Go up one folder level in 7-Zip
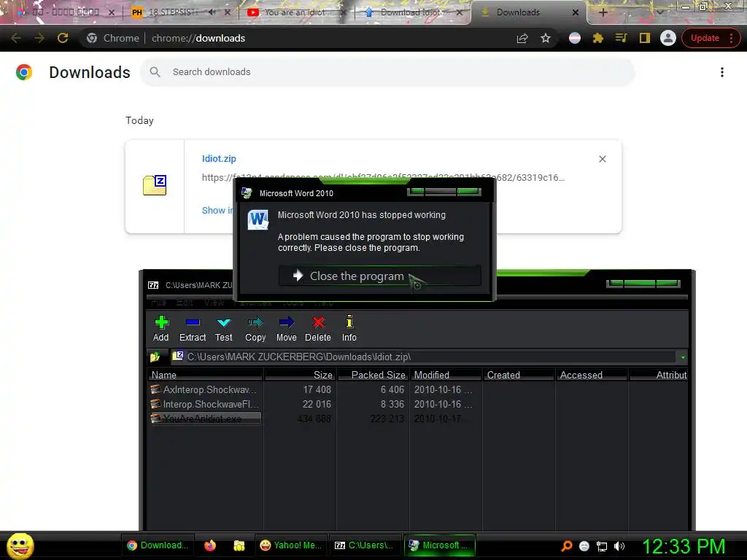Image resolution: width=747 pixels, height=560 pixels. [155, 357]
